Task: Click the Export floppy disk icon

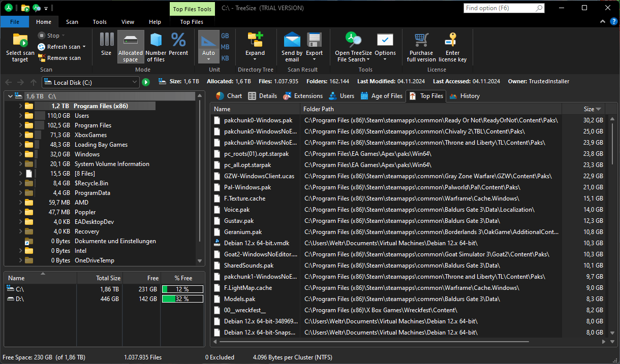Action: pyautogui.click(x=314, y=40)
